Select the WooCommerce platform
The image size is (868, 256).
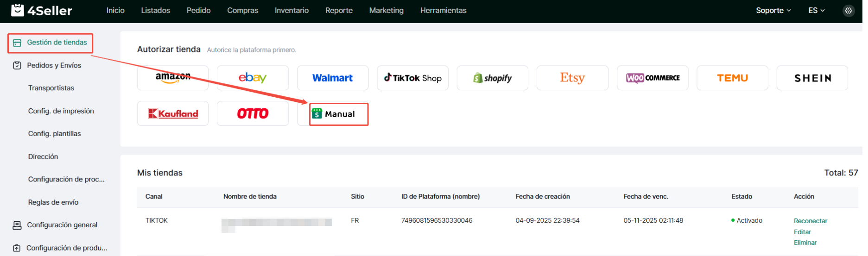pos(653,78)
